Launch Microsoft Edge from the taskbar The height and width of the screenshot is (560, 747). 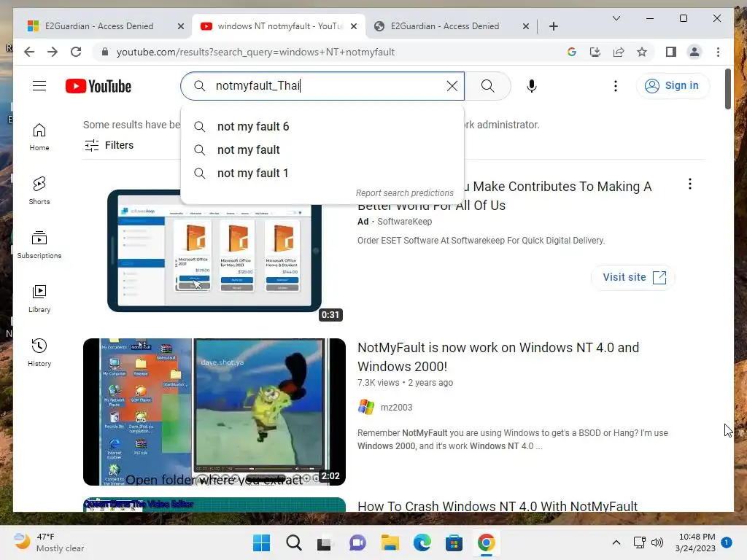pyautogui.click(x=422, y=542)
